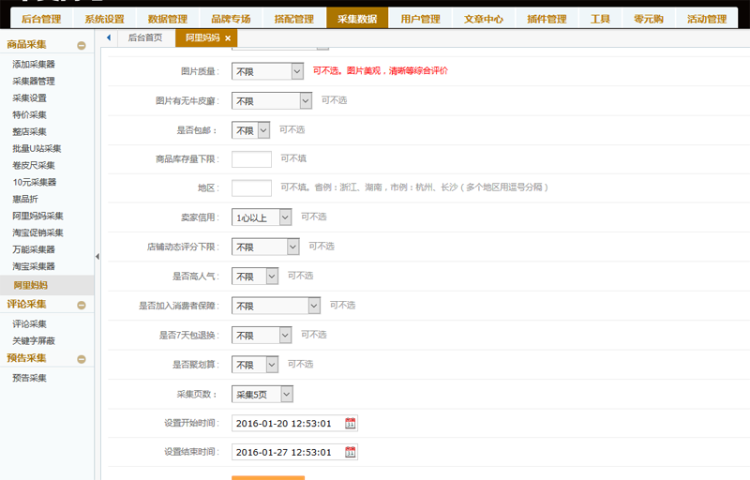Open the 后台管理 top menu
Screen dimensions: 750x480
[41, 19]
